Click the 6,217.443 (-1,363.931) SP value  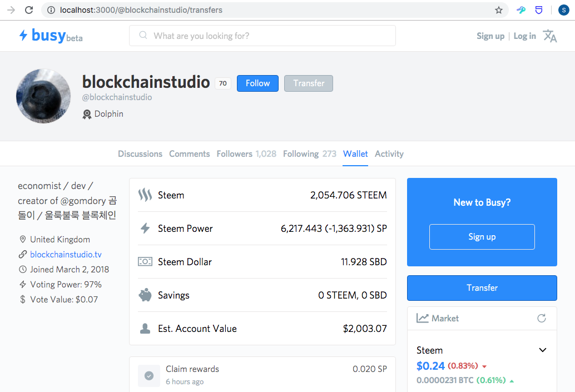334,229
